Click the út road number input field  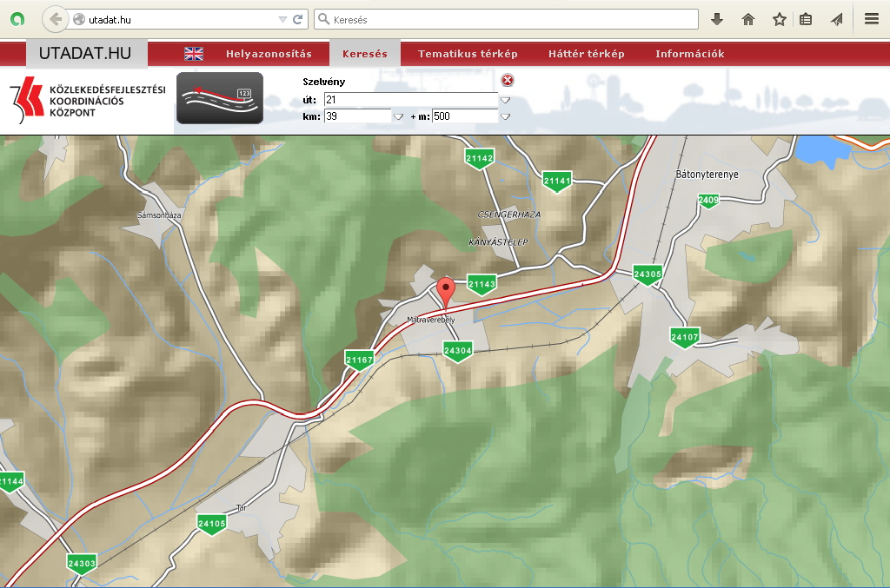pos(410,100)
